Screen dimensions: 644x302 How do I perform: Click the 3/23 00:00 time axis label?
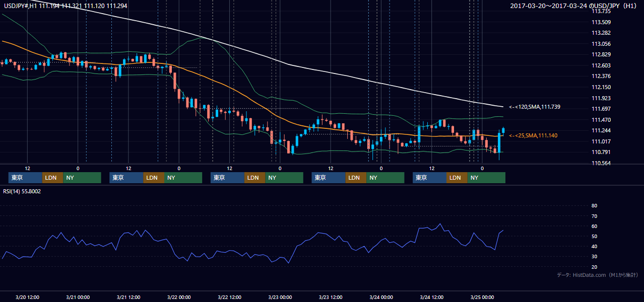280,297
